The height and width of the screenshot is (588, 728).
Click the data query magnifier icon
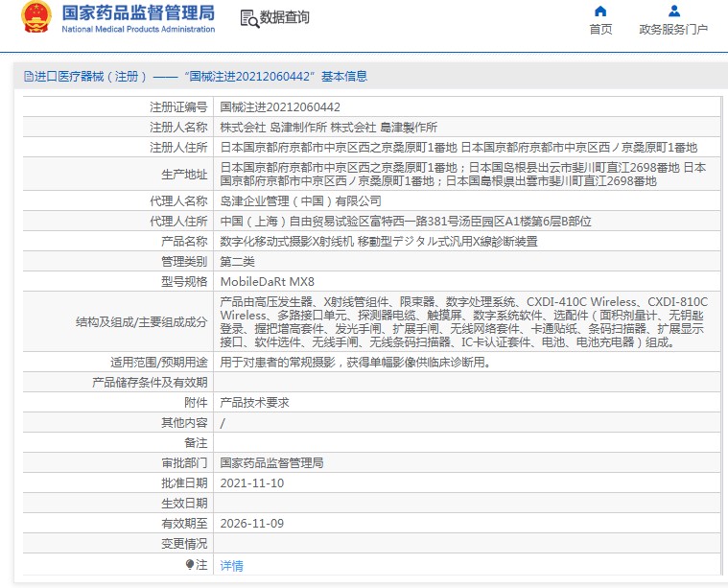point(249,18)
